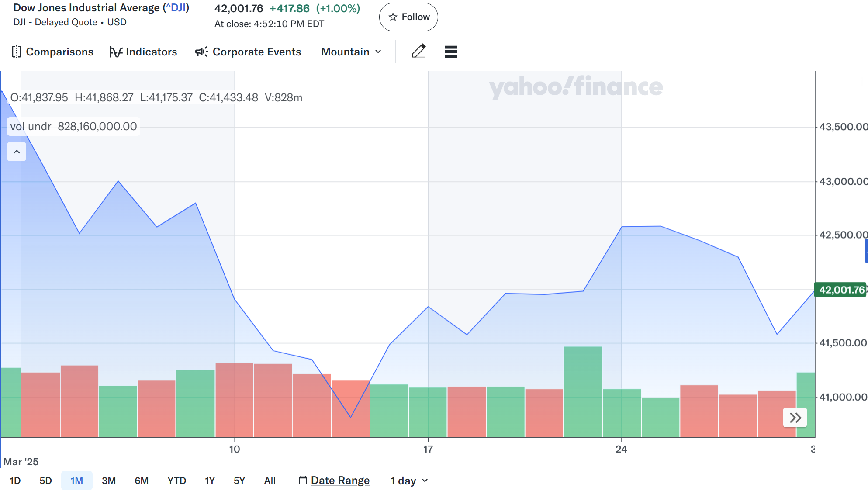This screenshot has width=868, height=491.
Task: Select the 1M time range
Action: [x=77, y=481]
